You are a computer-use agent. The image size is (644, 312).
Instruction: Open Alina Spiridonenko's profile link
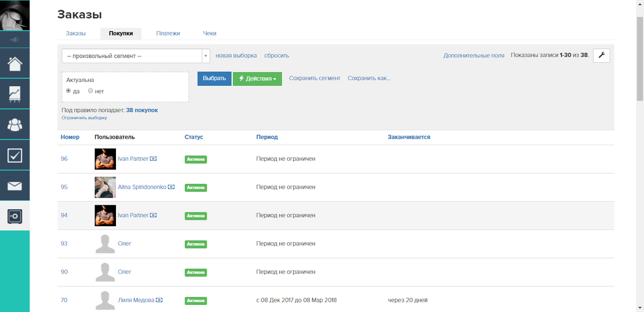click(142, 187)
